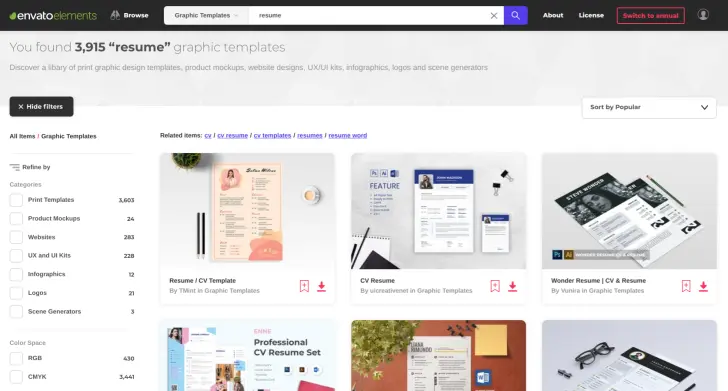Download the Wonder Resume item
The width and height of the screenshot is (728, 391).
[703, 287]
